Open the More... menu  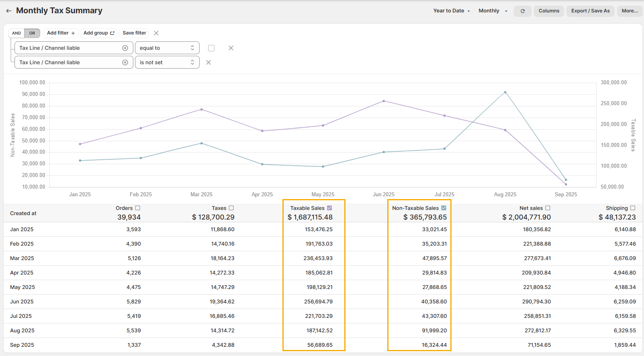(x=630, y=11)
